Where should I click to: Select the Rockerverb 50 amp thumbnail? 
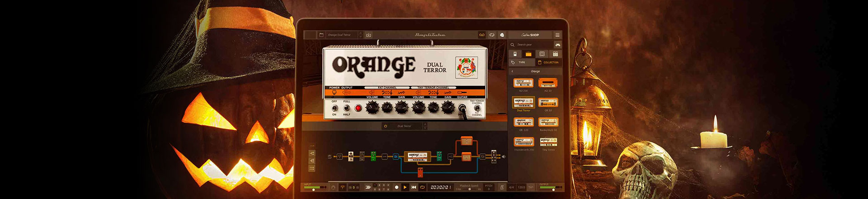[548, 122]
